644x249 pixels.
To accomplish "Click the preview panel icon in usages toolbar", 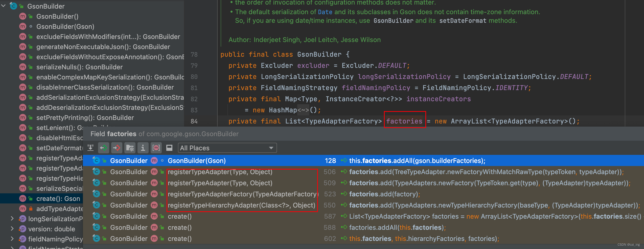I will point(169,148).
